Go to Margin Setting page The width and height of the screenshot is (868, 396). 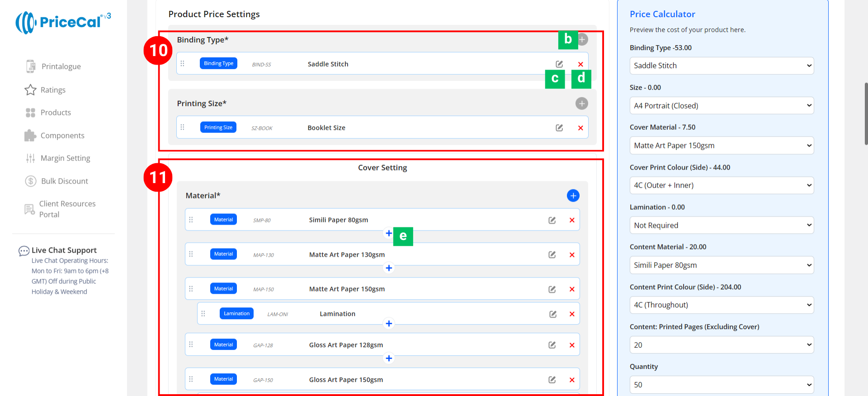(x=65, y=158)
